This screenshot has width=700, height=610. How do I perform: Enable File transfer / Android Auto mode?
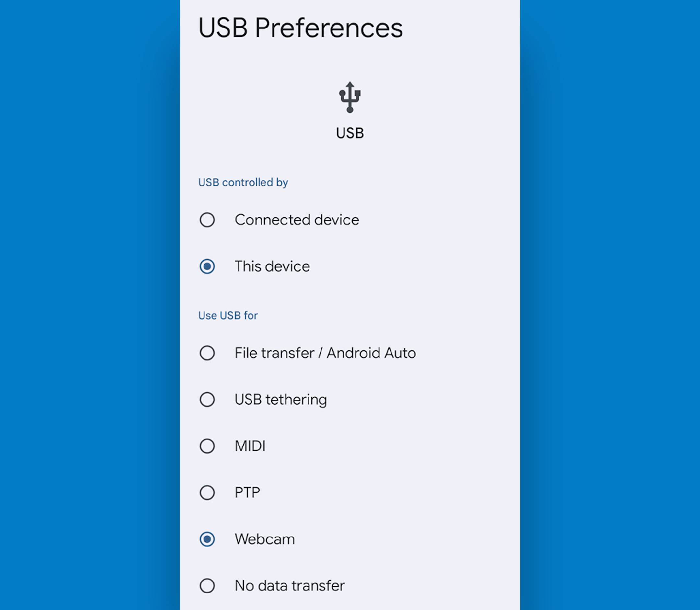(x=207, y=353)
